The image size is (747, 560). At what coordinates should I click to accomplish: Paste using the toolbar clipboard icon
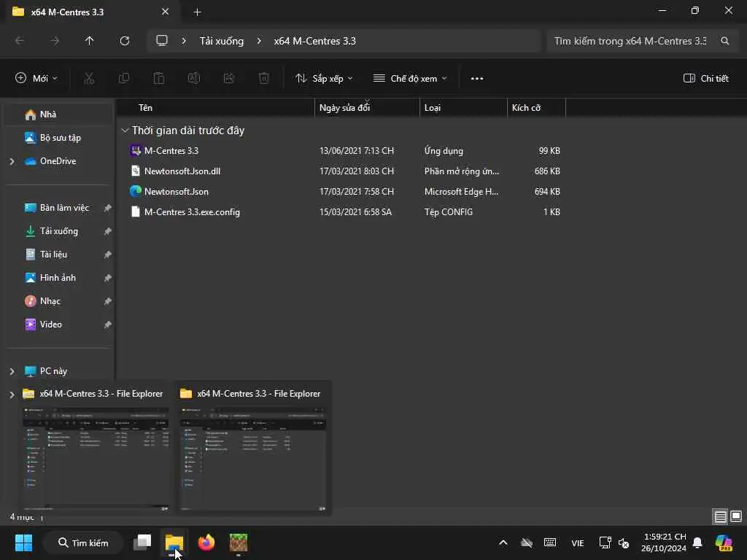[159, 78]
